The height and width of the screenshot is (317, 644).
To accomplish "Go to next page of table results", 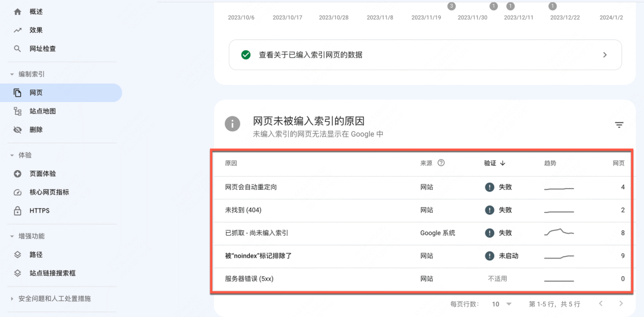I will (x=621, y=304).
